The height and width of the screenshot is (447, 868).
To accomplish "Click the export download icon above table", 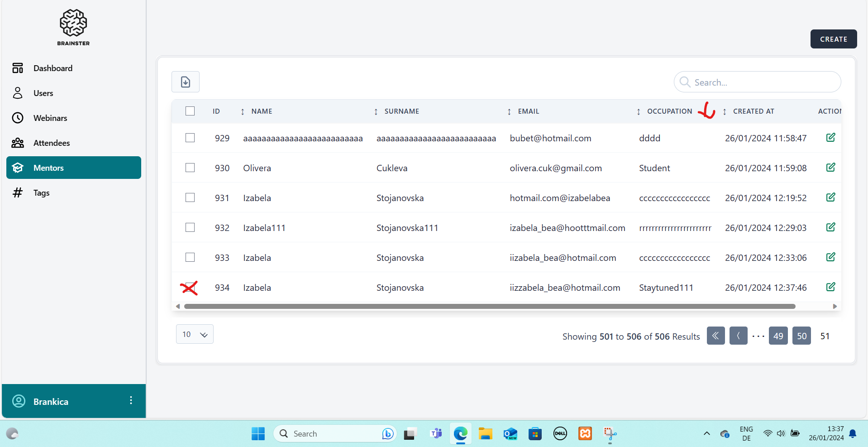I will pos(186,82).
